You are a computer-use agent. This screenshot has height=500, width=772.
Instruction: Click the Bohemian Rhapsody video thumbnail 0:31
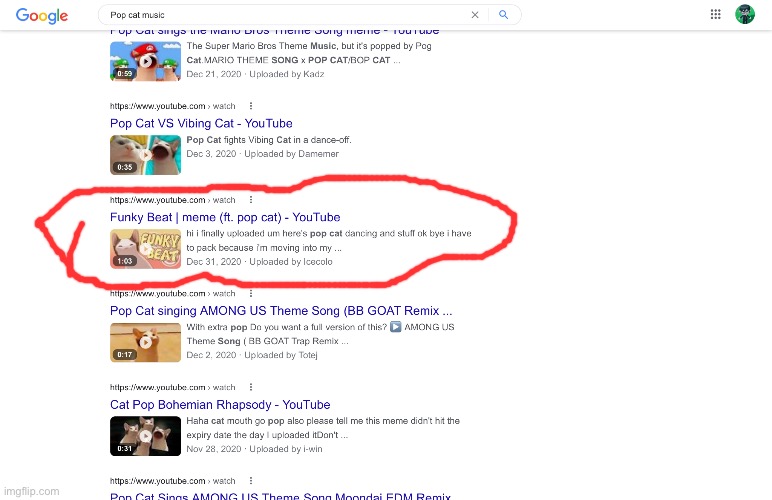(145, 436)
